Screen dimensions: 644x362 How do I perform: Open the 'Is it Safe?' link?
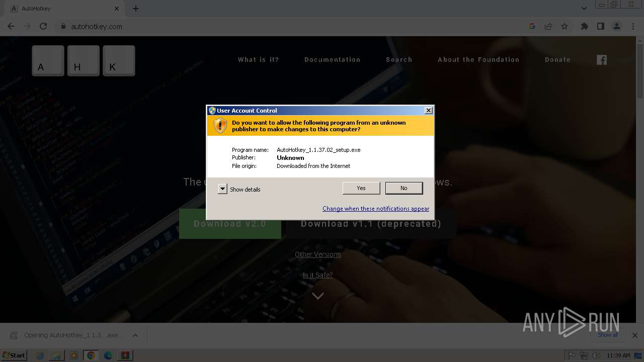click(x=317, y=275)
